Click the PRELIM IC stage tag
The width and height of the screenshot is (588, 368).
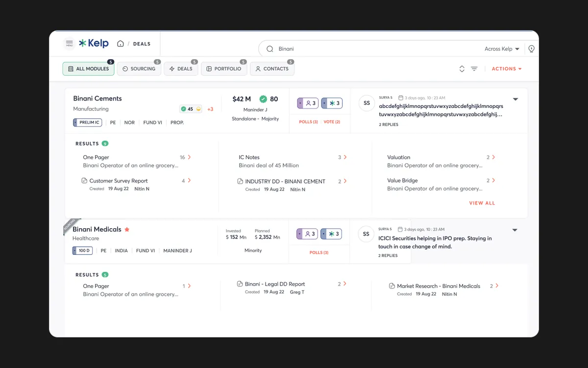88,123
